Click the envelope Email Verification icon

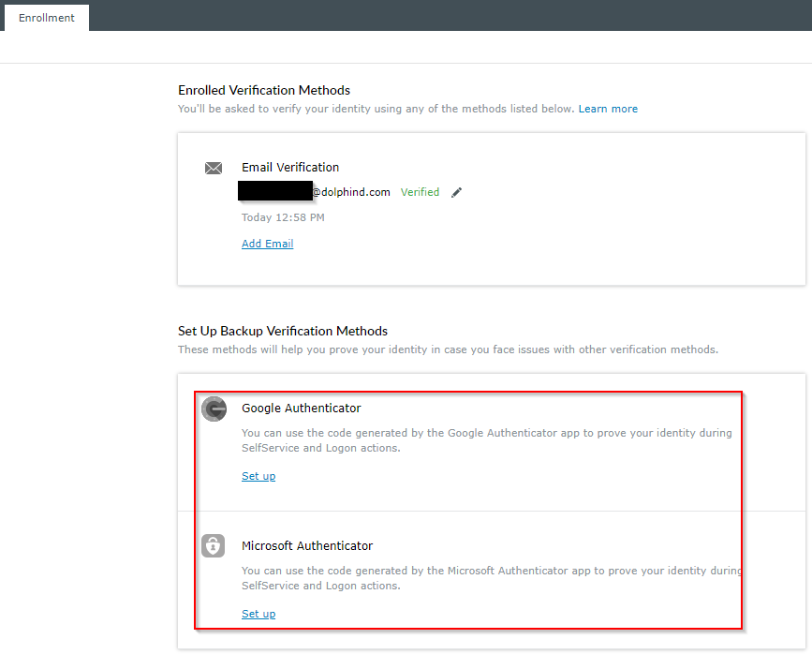coord(214,168)
